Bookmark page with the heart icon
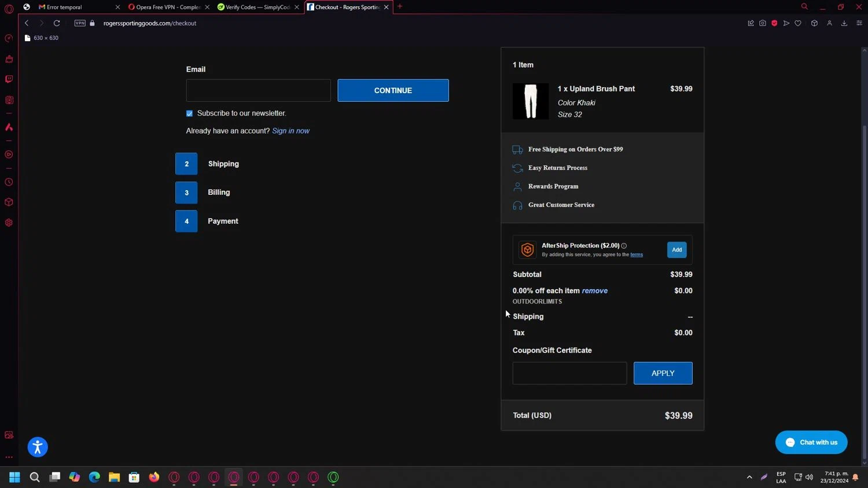868x488 pixels. 798,23
